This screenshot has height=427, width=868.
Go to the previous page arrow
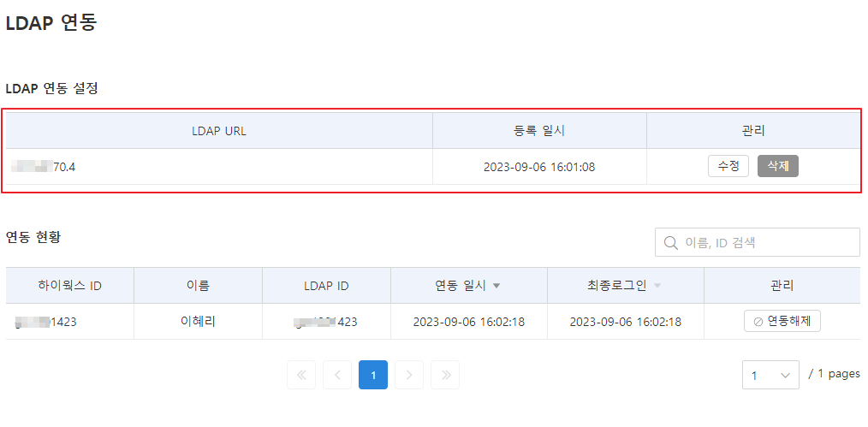pyautogui.click(x=337, y=375)
